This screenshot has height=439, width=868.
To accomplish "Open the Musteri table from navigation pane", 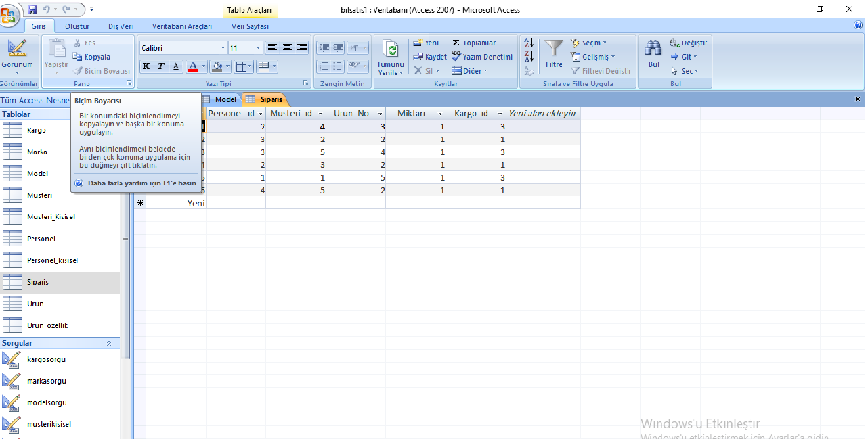I will 39,195.
